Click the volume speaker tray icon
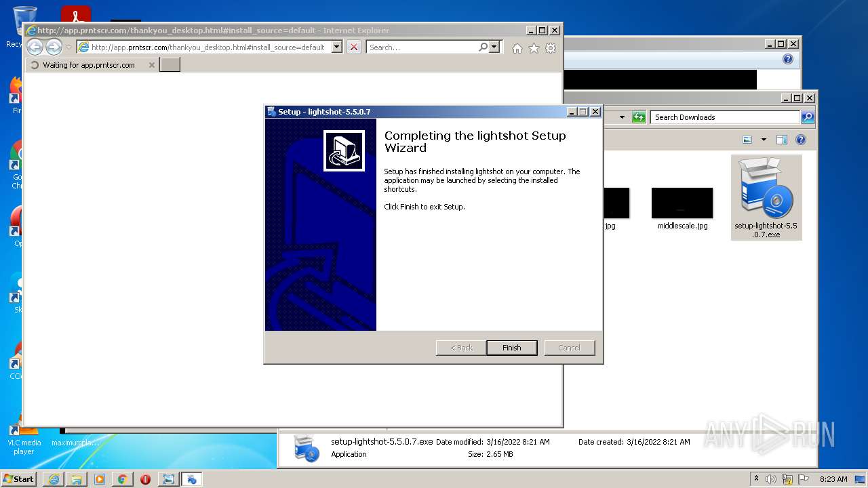 pos(770,479)
